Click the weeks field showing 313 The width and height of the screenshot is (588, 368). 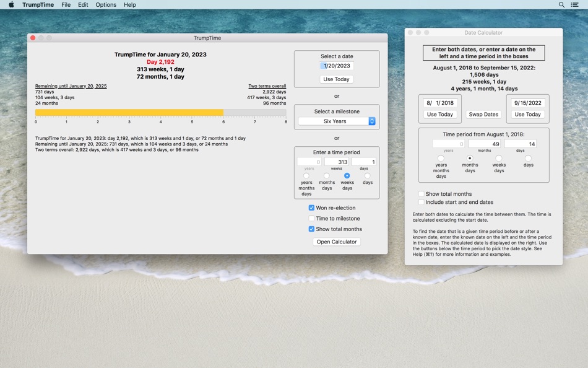point(336,162)
